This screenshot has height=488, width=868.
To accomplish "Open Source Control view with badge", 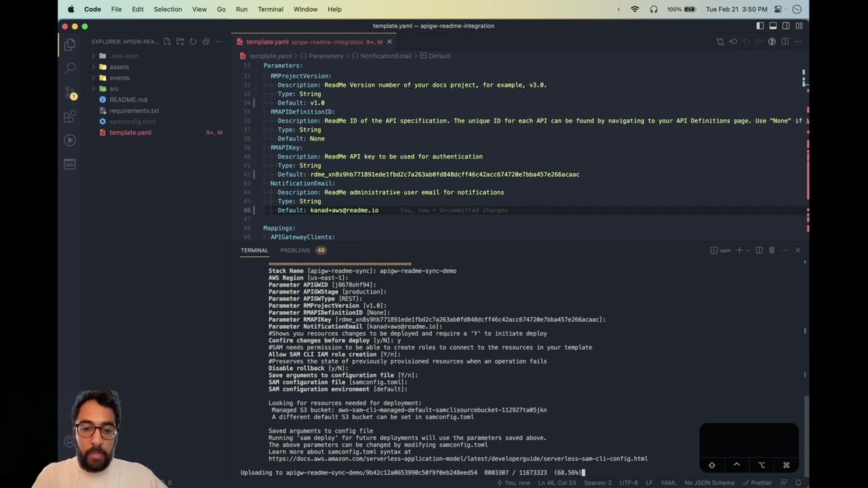I will (69, 92).
